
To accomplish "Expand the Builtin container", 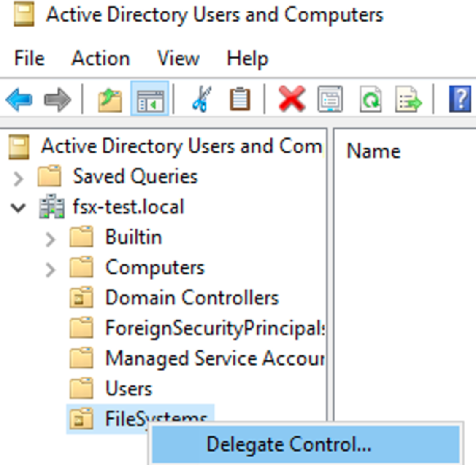I will pos(50,239).
